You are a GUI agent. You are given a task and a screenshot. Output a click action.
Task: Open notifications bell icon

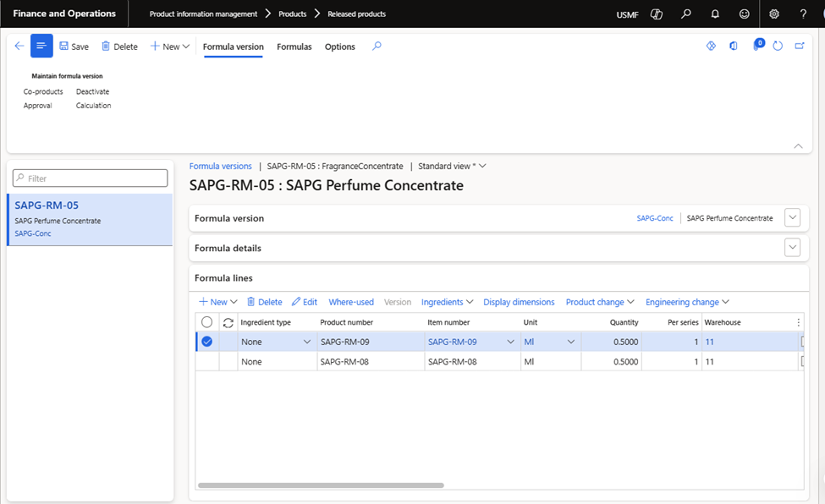(715, 14)
